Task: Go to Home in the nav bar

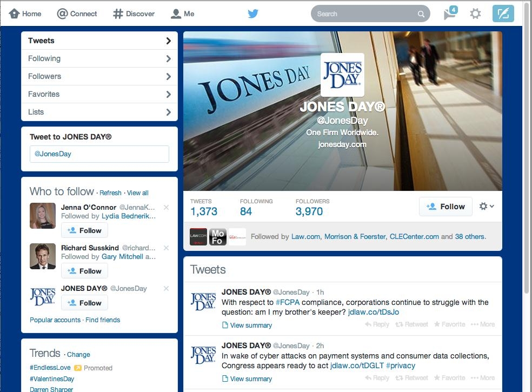Action: tap(25, 14)
